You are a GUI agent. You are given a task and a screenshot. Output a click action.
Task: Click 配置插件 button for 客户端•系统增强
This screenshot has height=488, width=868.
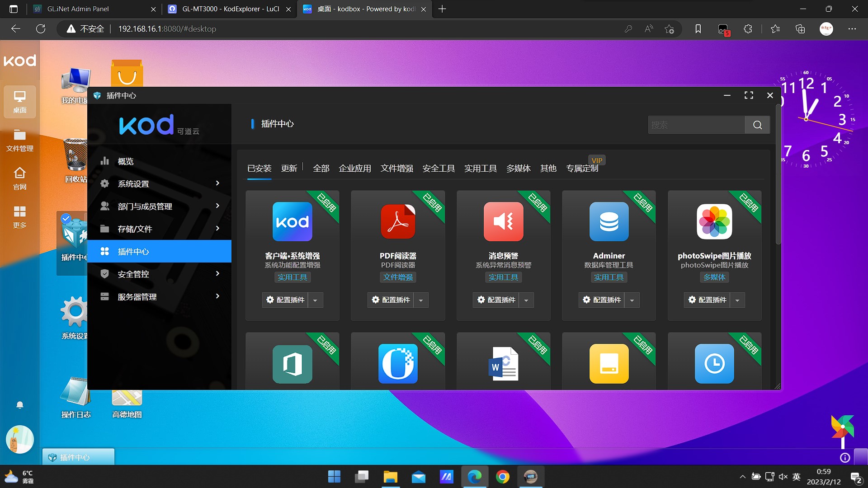pyautogui.click(x=285, y=300)
